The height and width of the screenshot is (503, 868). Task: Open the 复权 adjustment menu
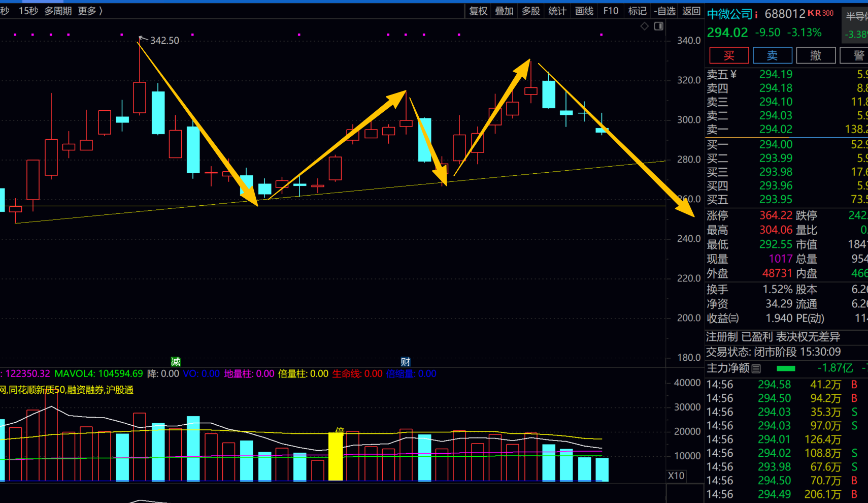478,11
